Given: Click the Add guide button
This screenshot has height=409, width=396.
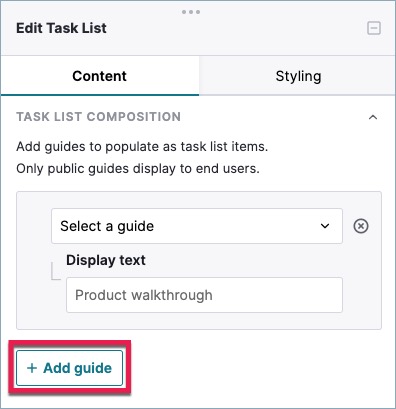Looking at the screenshot, I should [69, 368].
